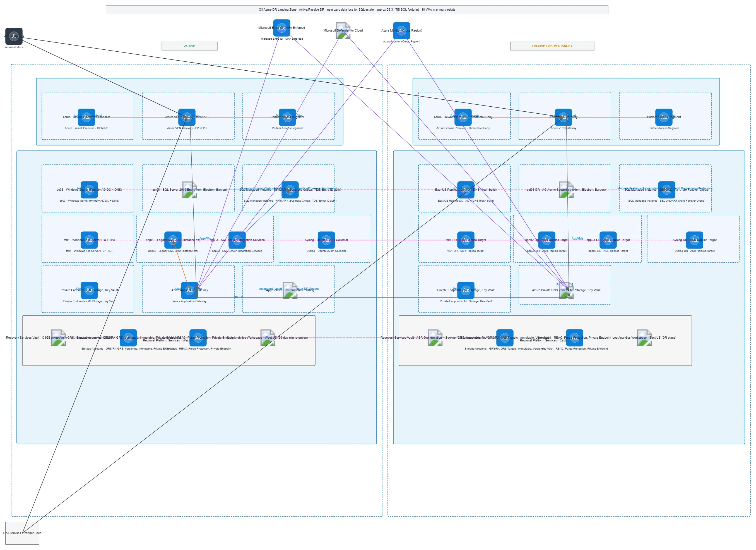Click active-side Private Endpoints MI Storage icon
This screenshot has height=550, width=756.
coord(89,290)
